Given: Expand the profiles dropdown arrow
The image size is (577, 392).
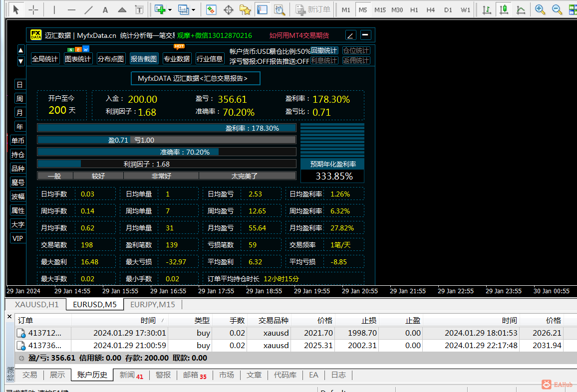Looking at the screenshot, I should [194, 10].
